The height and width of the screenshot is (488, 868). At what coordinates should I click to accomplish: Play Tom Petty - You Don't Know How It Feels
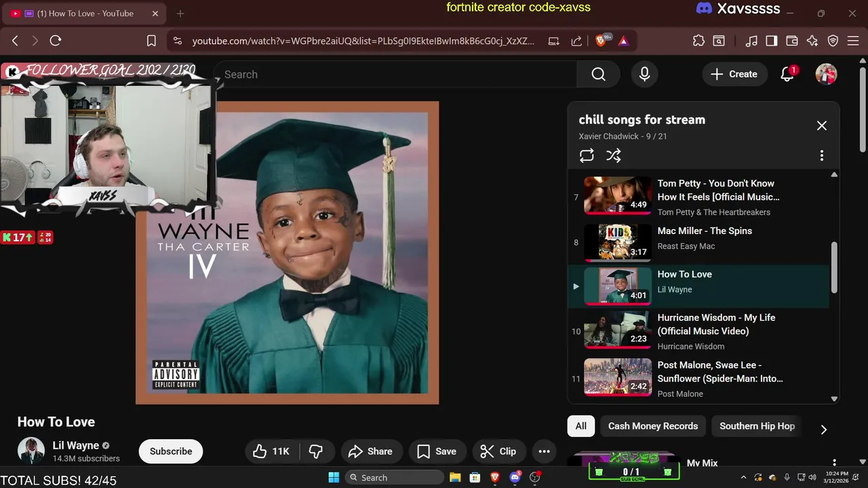tap(698, 197)
